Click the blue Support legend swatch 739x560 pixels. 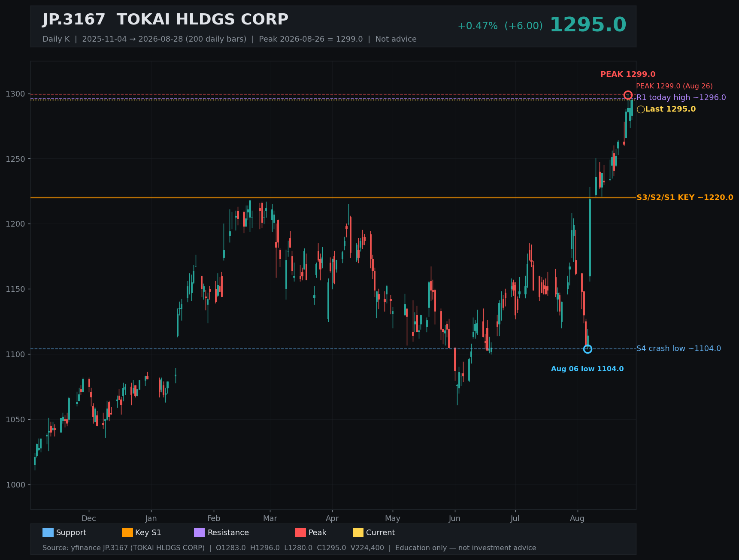48,533
